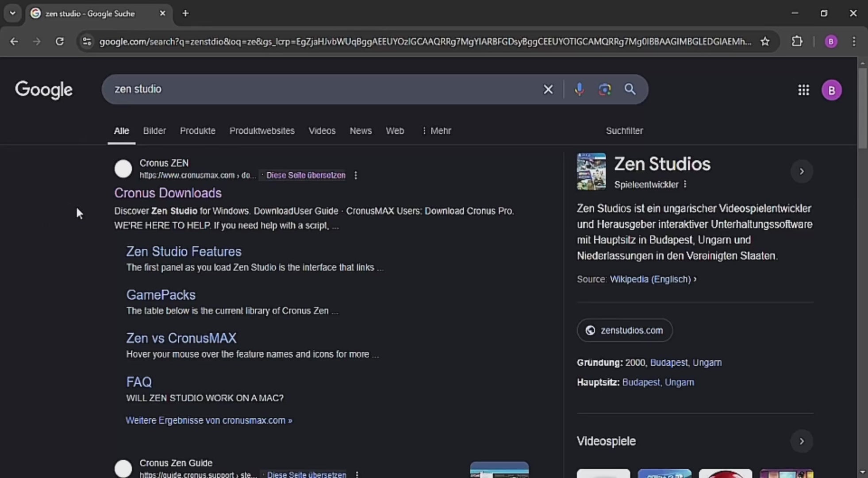Open the tab search dropdown arrow
The image size is (868, 478).
point(13,13)
